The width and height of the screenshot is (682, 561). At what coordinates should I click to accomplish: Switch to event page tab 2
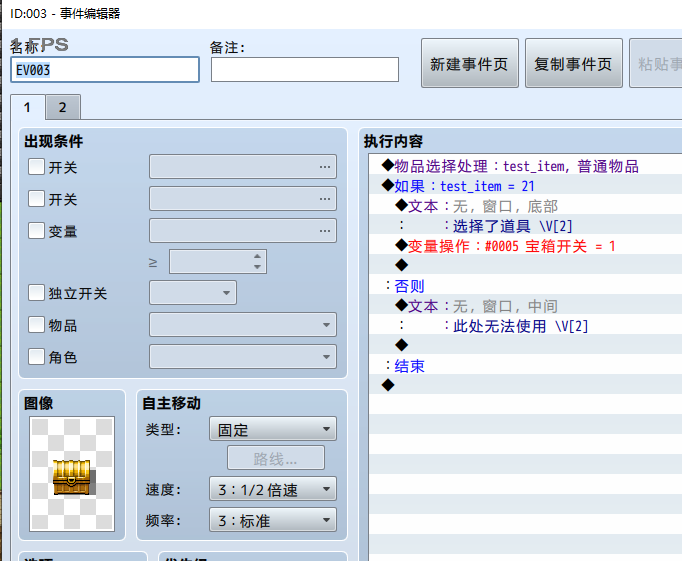point(63,107)
